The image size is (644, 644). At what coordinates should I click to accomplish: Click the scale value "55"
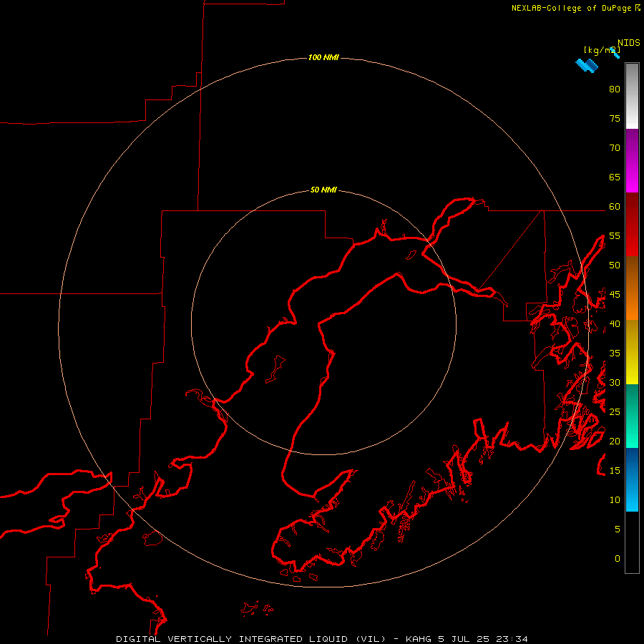[x=615, y=236]
